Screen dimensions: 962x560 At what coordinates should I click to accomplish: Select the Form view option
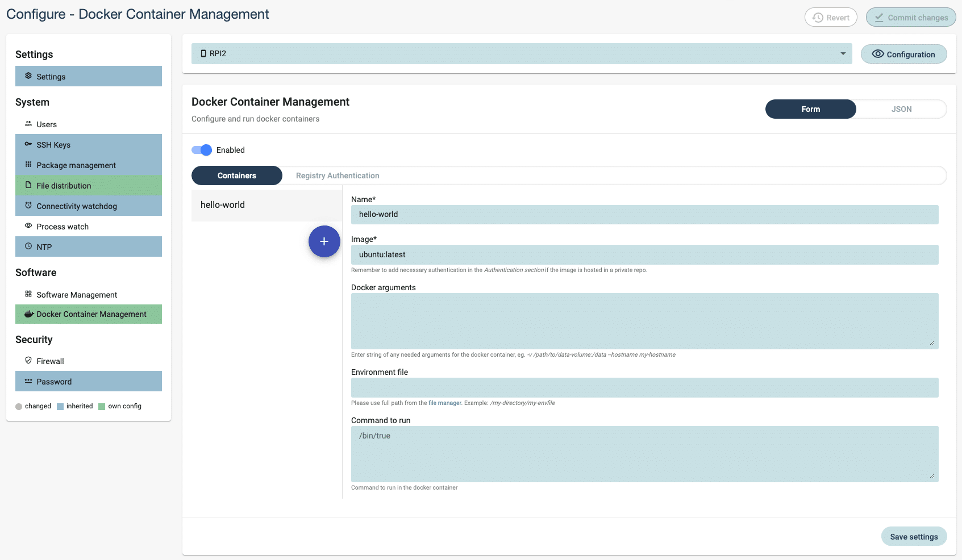[x=810, y=109]
